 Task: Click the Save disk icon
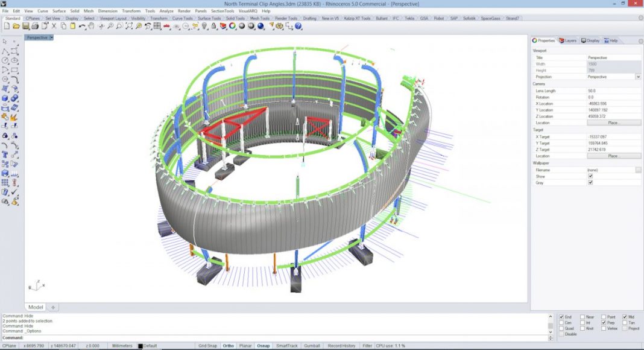click(x=25, y=26)
